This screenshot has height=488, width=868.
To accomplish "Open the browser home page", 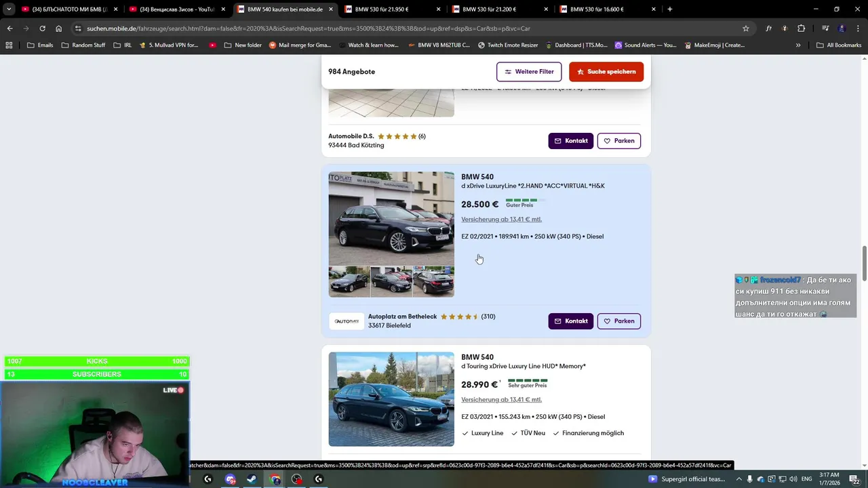I will 58,28.
